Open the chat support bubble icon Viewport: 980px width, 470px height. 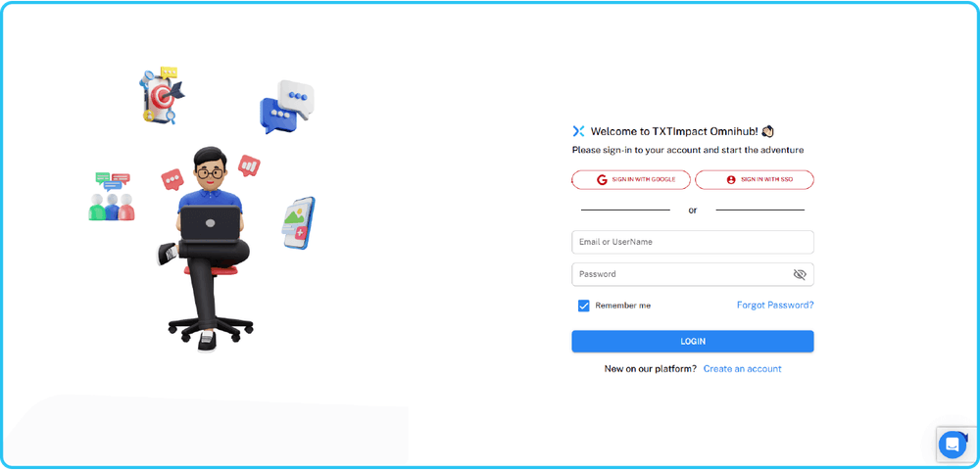[953, 445]
